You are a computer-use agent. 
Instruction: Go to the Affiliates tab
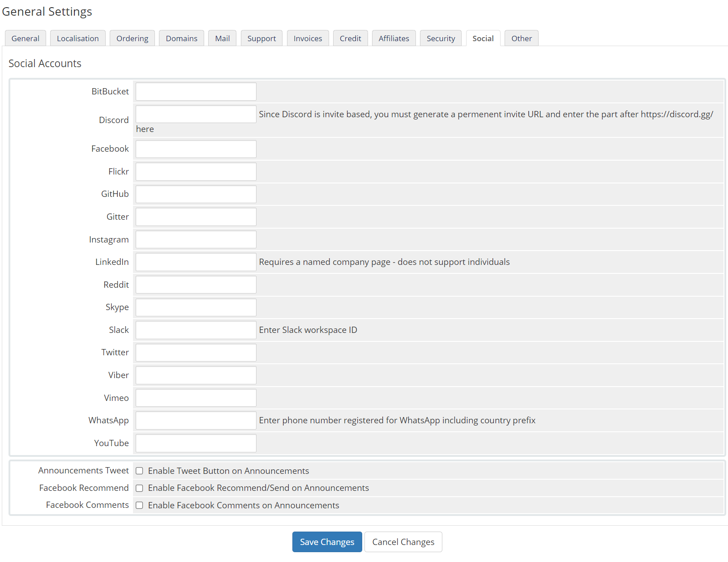[x=394, y=38]
